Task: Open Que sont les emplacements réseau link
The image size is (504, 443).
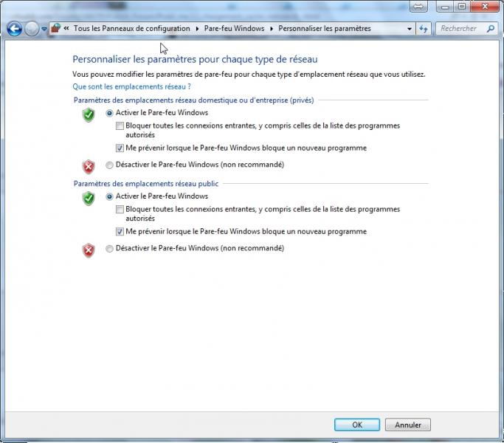Action: pos(131,86)
